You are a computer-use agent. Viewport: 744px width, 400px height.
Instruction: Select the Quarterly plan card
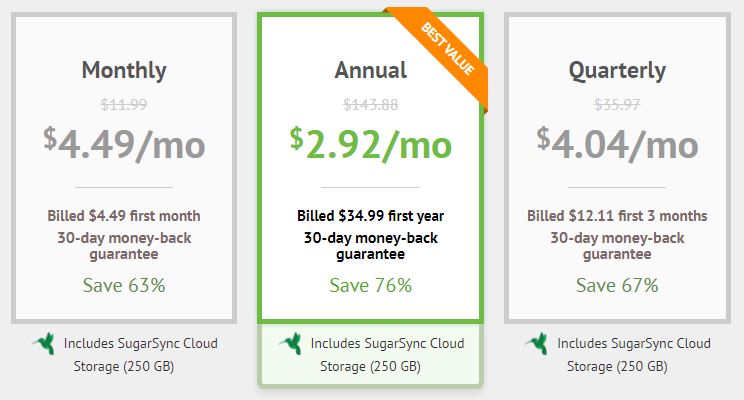(x=617, y=168)
